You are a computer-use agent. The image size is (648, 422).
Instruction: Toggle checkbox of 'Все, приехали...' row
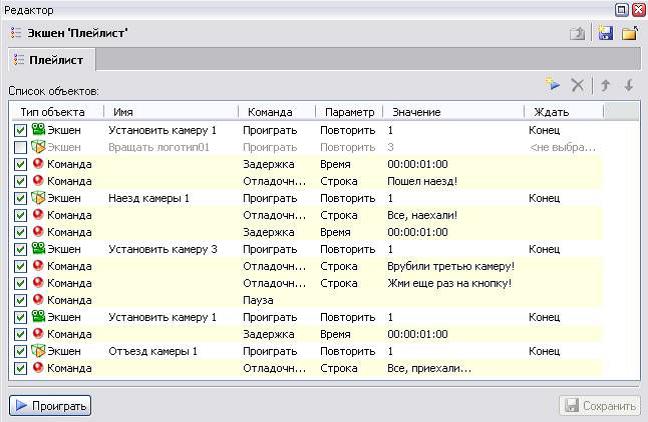(x=20, y=368)
